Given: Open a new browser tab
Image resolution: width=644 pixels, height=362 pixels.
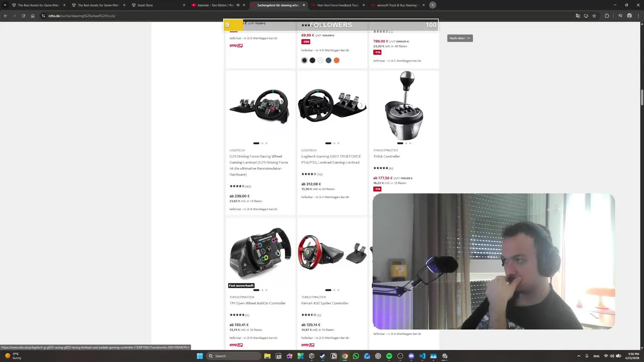Looking at the screenshot, I should pyautogui.click(x=432, y=5).
